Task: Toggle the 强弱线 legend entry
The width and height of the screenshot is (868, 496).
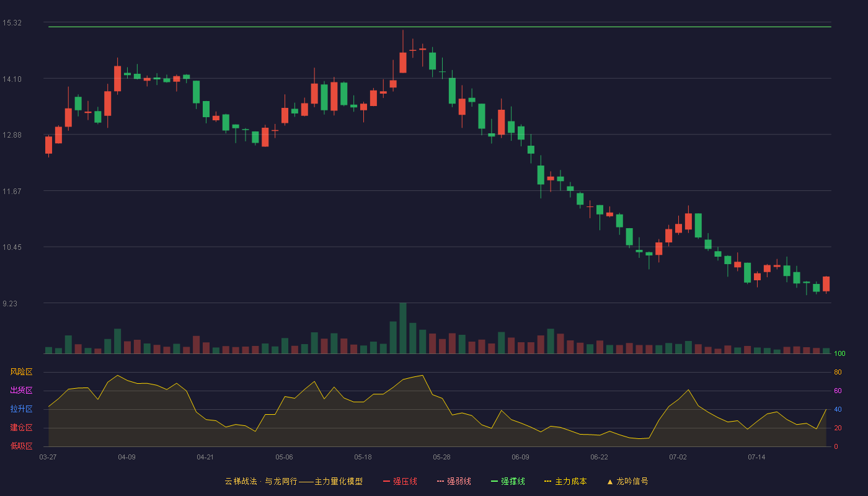Action: coord(454,481)
